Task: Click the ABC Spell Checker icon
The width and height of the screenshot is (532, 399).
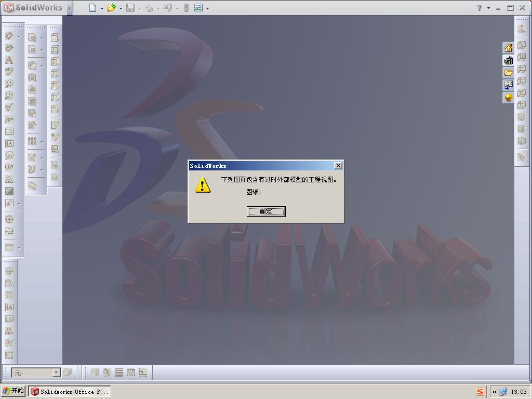Action: point(9,72)
